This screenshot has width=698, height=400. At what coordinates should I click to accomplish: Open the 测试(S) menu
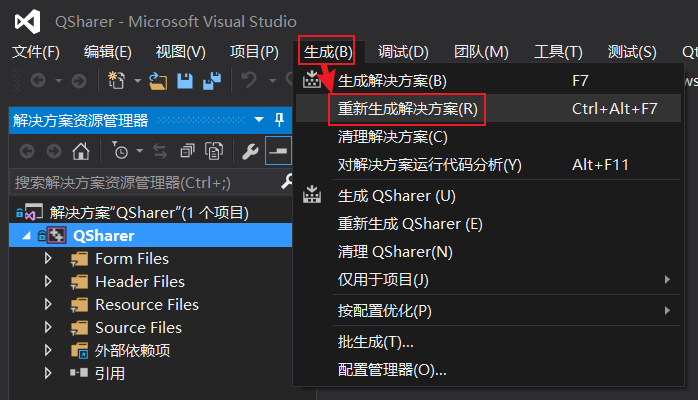[x=632, y=52]
